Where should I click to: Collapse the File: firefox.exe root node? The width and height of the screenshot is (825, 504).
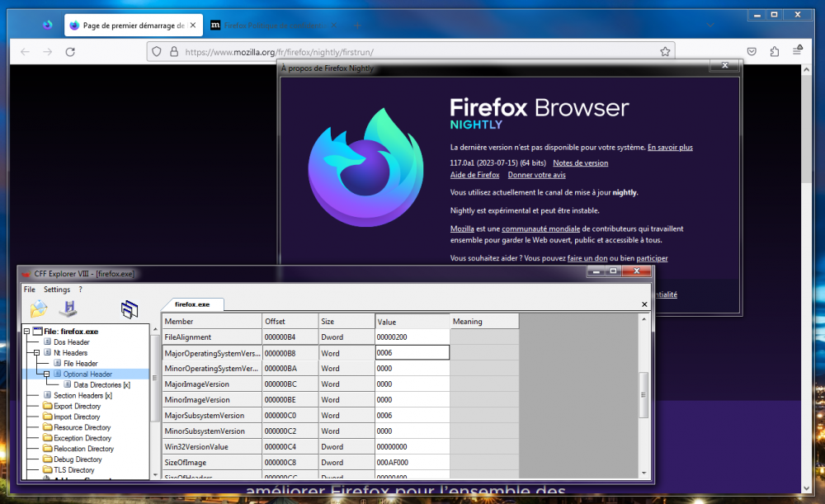pyautogui.click(x=27, y=332)
